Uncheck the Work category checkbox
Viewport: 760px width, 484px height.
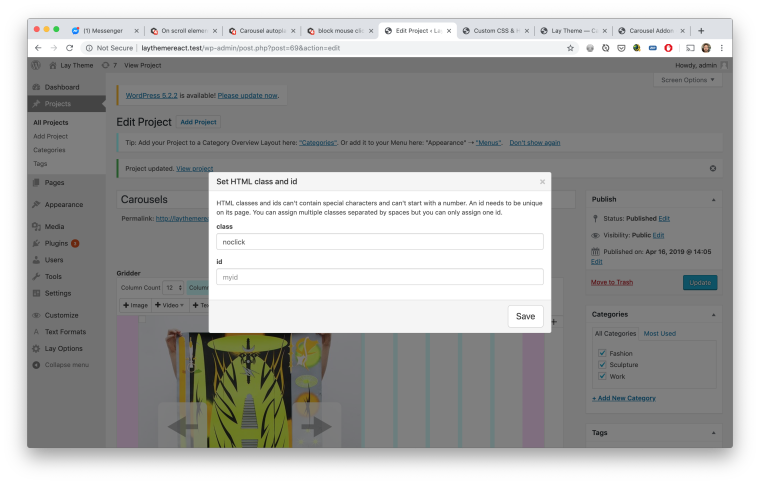(601, 377)
